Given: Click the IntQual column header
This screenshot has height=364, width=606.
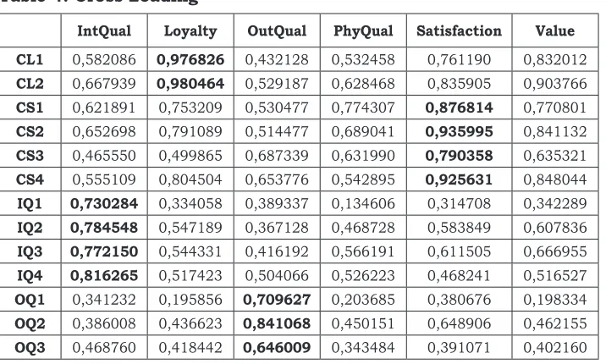Looking at the screenshot, I should click(104, 31).
